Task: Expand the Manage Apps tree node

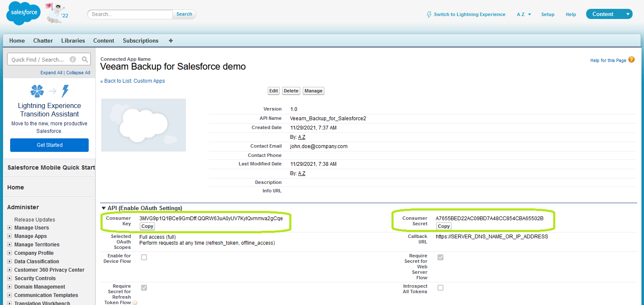Action: (10, 236)
